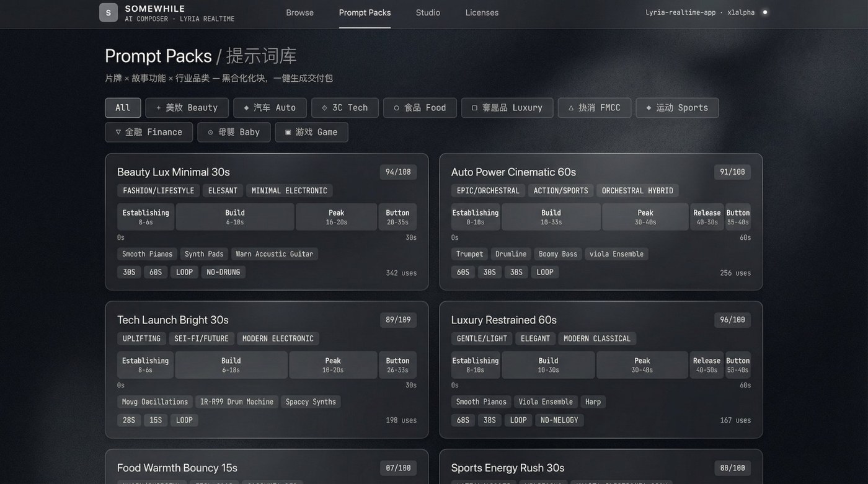
Task: Go to the Licenses tab
Action: tap(482, 12)
